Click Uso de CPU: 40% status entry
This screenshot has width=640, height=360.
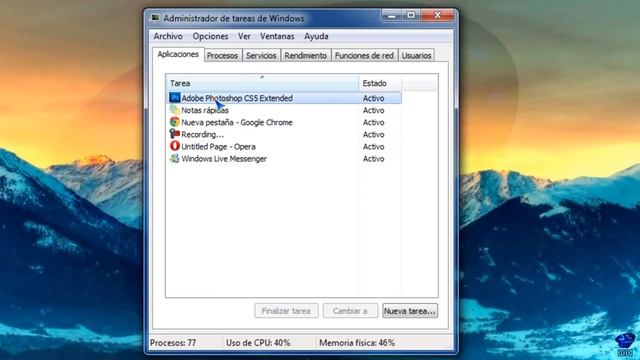(258, 343)
